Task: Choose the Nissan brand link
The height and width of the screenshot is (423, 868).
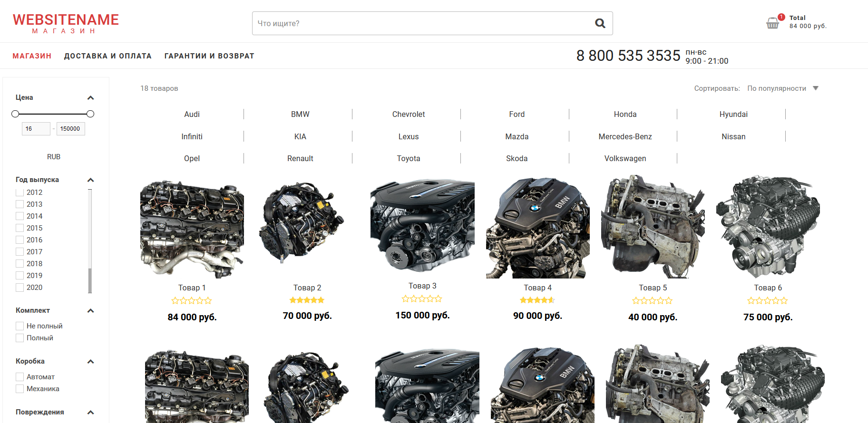Action: pos(733,136)
